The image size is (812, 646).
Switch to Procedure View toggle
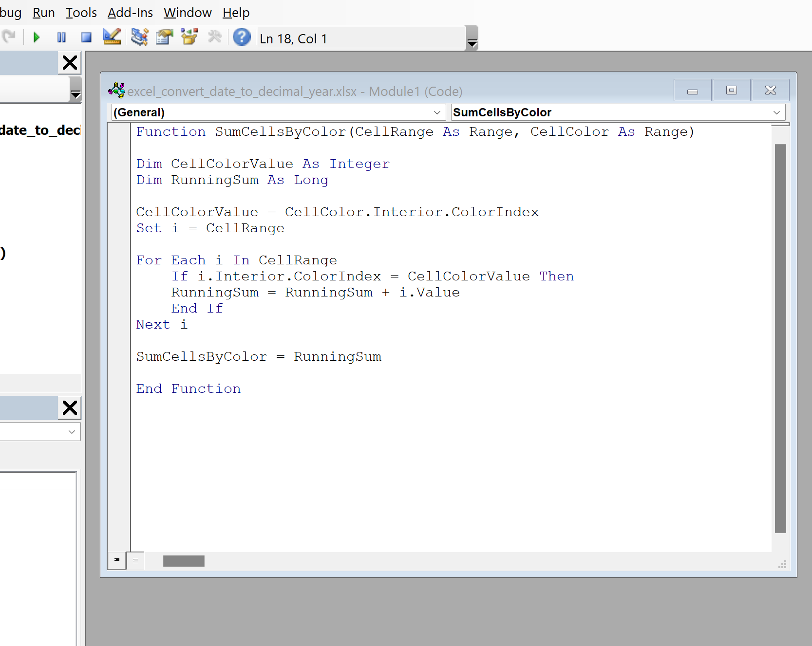[x=117, y=560]
